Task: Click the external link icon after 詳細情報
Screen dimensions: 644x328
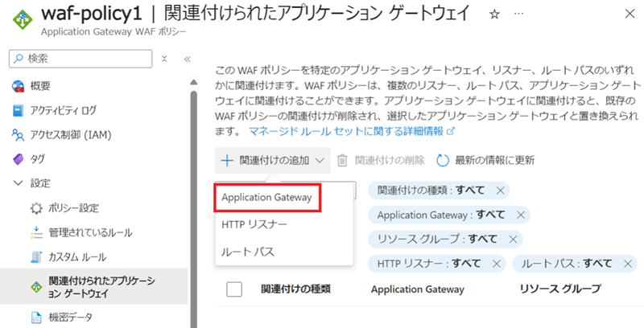Action: pyautogui.click(x=451, y=131)
